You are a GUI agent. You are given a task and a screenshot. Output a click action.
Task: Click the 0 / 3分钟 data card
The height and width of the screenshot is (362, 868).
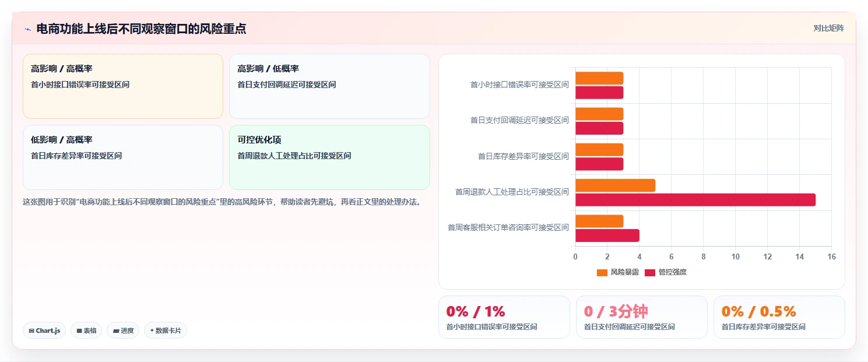point(642,317)
